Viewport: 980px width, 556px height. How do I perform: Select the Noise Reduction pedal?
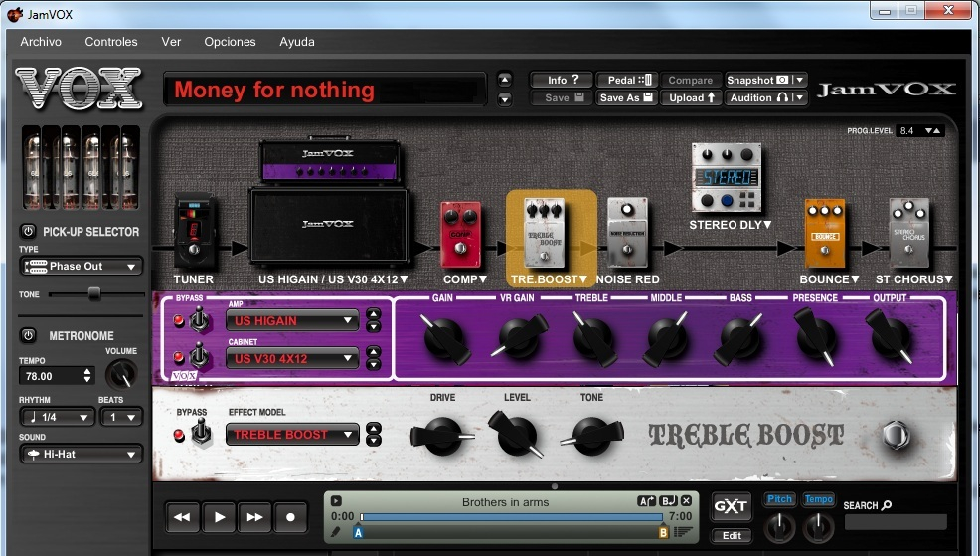tap(627, 233)
